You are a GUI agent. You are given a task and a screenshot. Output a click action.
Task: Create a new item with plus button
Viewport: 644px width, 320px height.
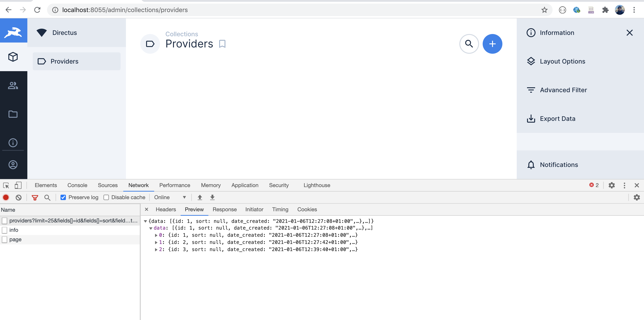(x=492, y=44)
